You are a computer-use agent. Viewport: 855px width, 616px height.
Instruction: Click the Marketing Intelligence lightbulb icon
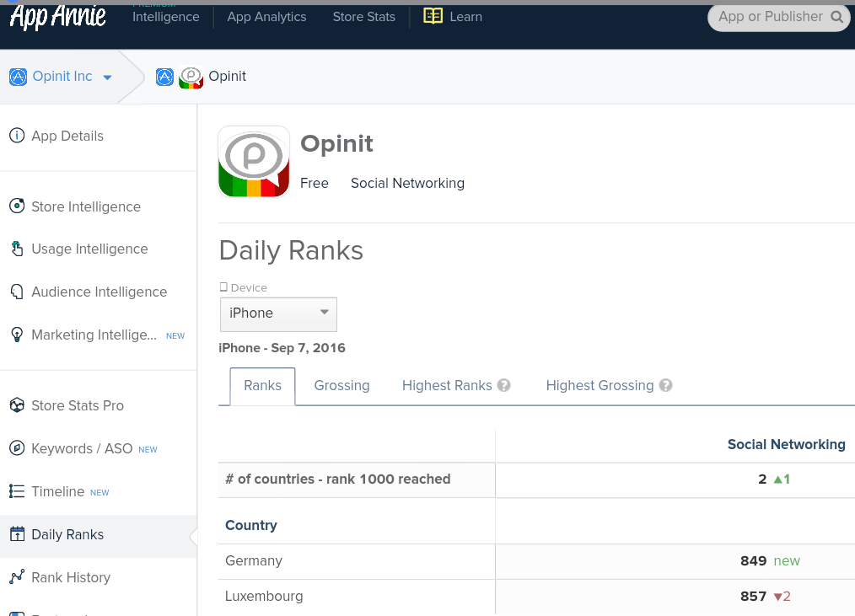[16, 335]
